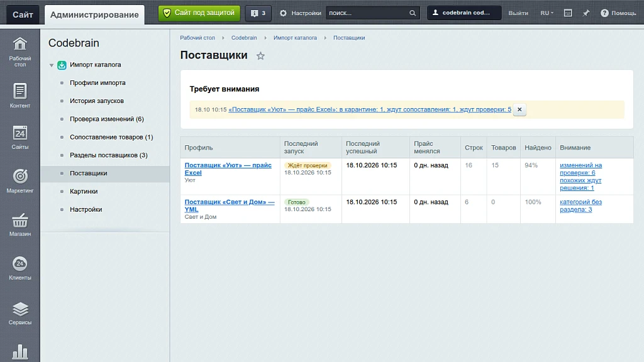Open the Клиенты sidebar section
644x362 pixels.
tap(19, 268)
